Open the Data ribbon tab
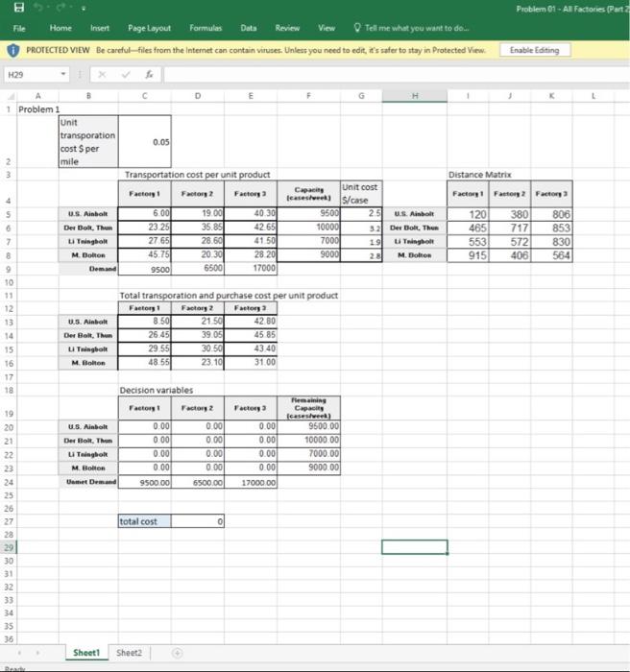Screen dimensions: 630x672 (x=249, y=28)
